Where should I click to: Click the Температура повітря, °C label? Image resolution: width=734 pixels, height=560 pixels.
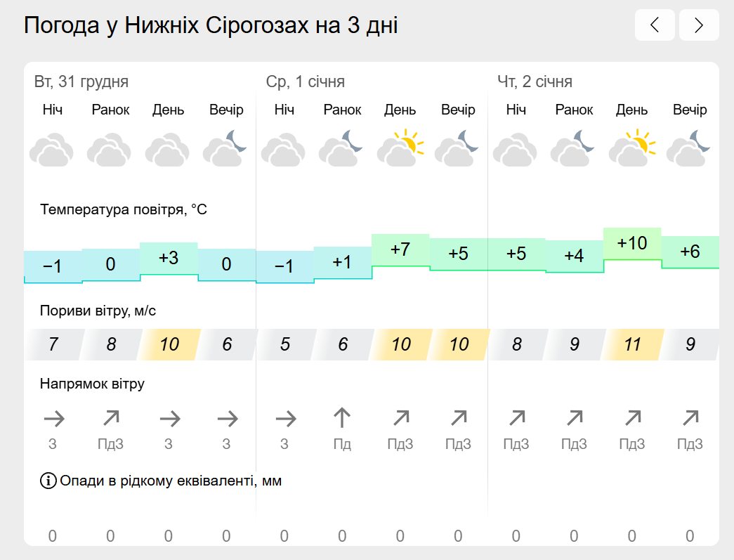pos(124,209)
